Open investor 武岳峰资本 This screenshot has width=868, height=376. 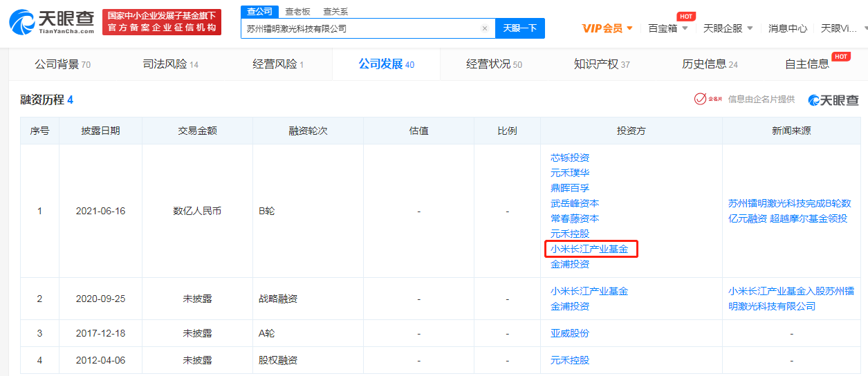point(575,203)
